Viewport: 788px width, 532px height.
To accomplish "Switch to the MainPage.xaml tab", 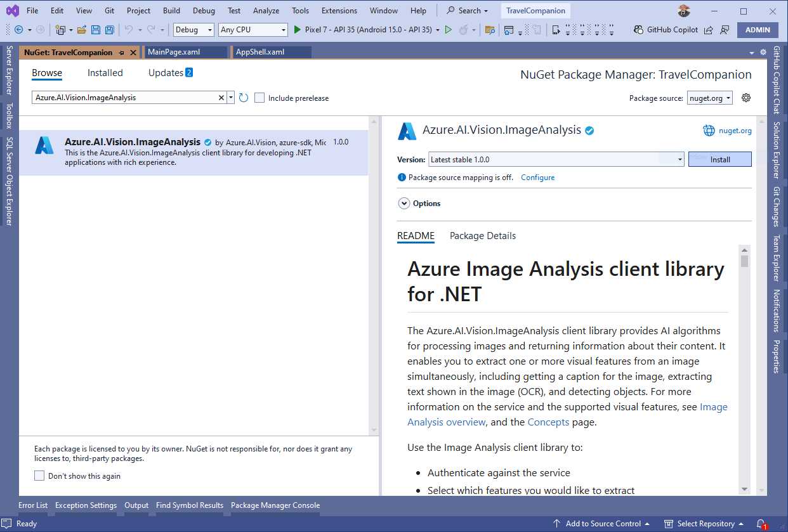I will click(185, 52).
